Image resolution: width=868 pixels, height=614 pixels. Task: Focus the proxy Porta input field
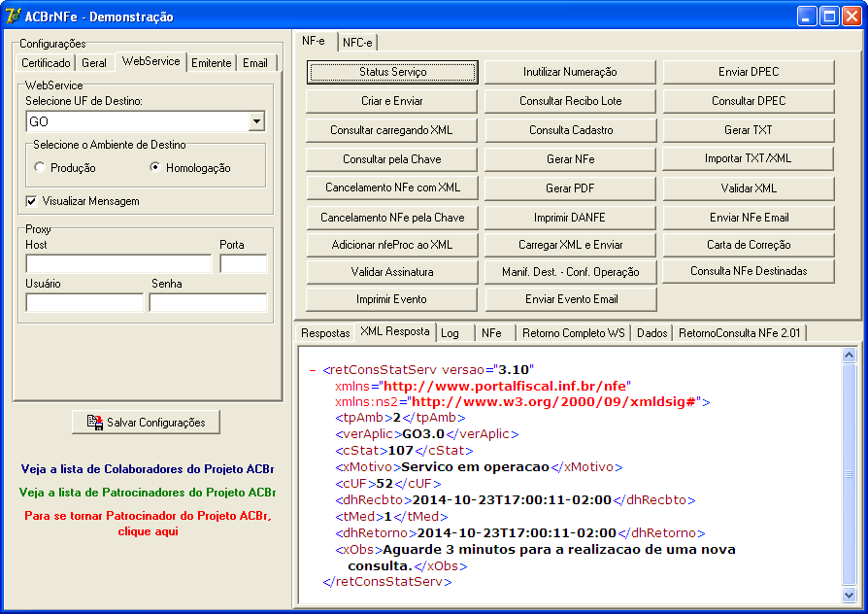(243, 264)
